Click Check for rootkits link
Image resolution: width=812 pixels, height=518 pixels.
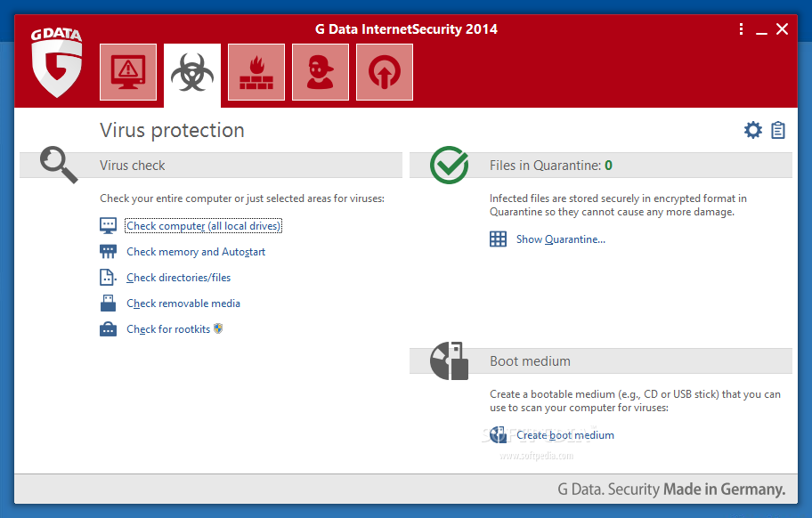tap(168, 329)
